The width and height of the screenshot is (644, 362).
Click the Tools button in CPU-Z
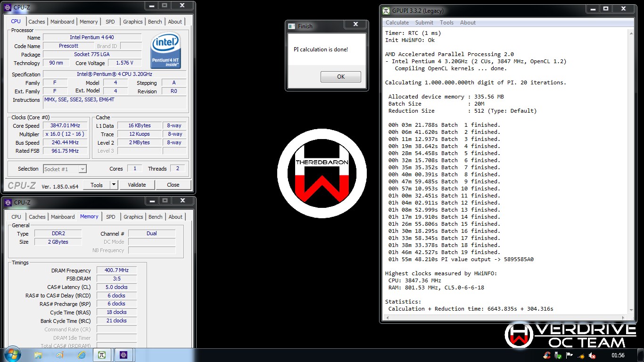click(97, 185)
